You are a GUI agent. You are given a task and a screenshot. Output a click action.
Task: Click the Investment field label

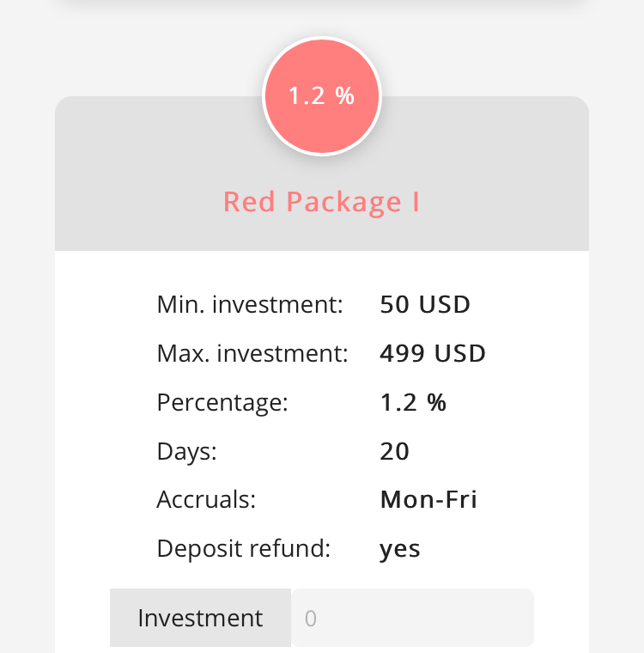[200, 618]
